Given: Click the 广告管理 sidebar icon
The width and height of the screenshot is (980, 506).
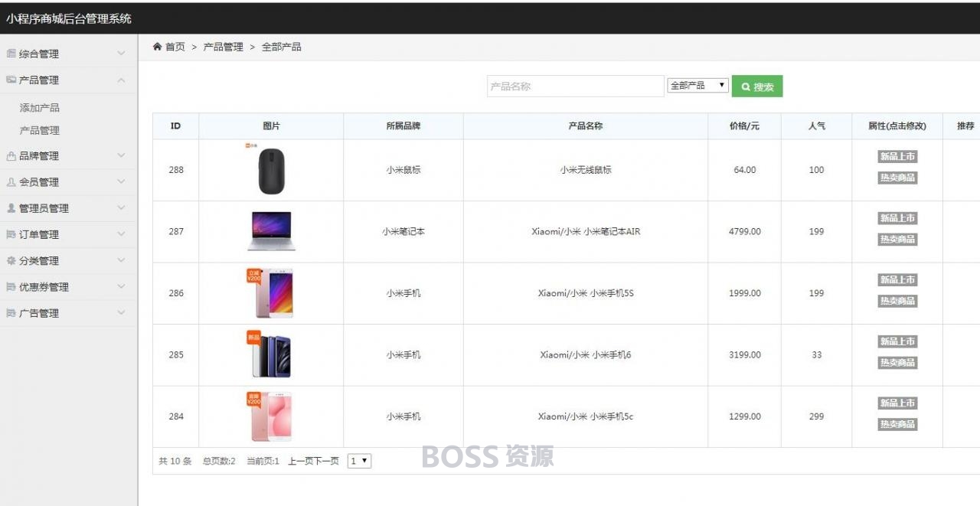Looking at the screenshot, I should (11, 313).
